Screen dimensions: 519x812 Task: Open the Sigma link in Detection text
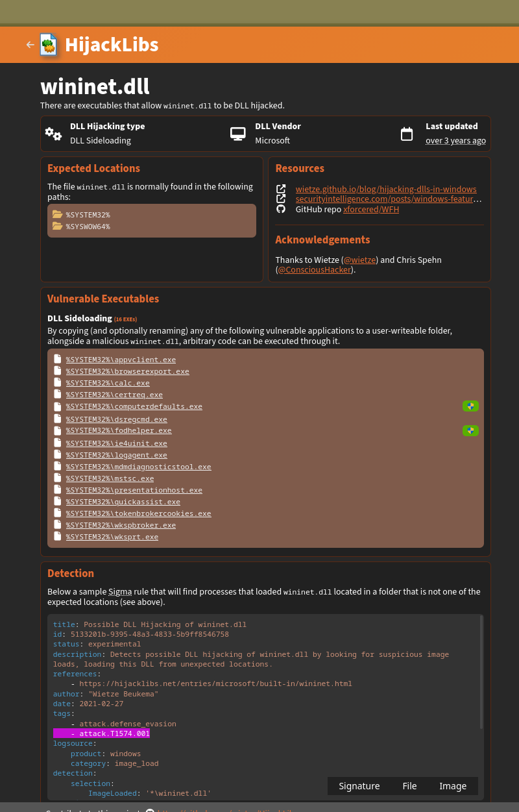tap(120, 591)
